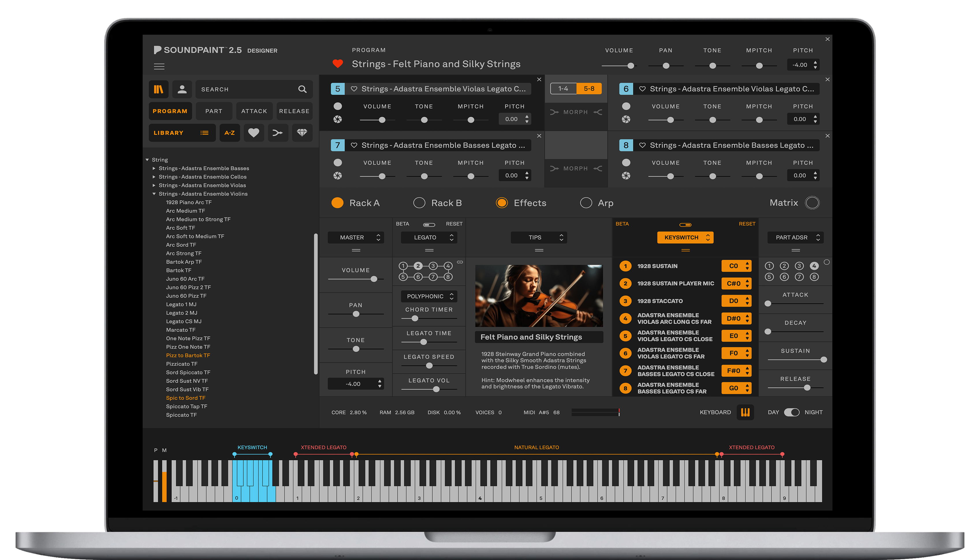Open the hamburger menu under the Soundpaint logo
The width and height of the screenshot is (980, 560).
[159, 66]
